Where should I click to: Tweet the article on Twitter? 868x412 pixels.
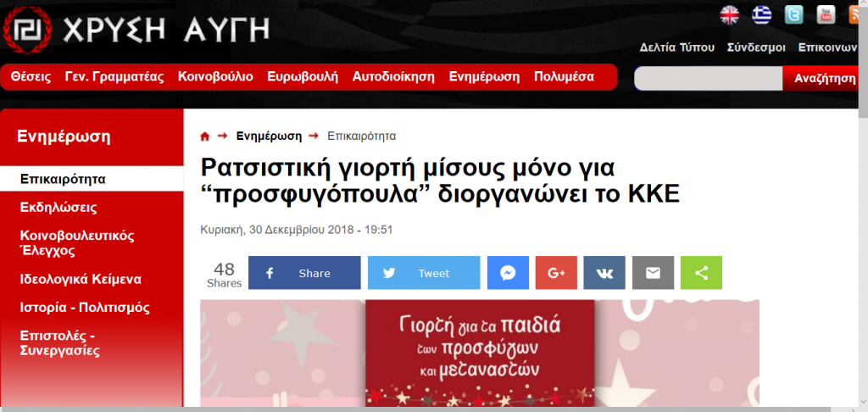(424, 272)
